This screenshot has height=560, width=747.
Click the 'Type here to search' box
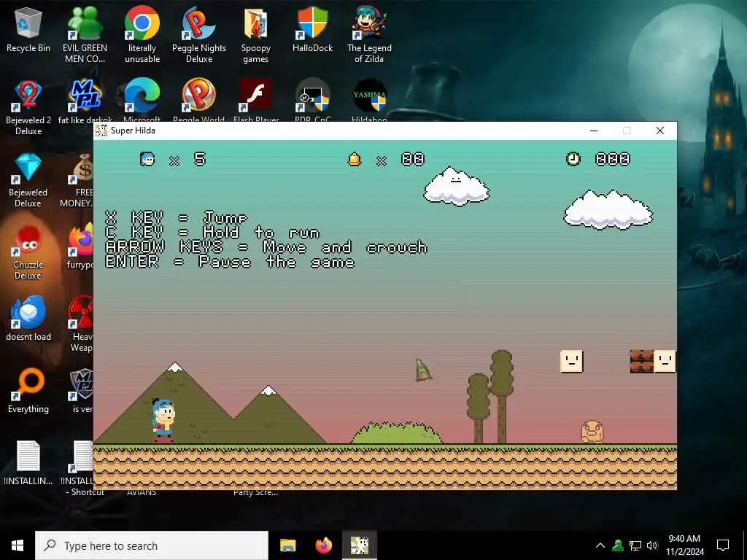[x=152, y=545]
